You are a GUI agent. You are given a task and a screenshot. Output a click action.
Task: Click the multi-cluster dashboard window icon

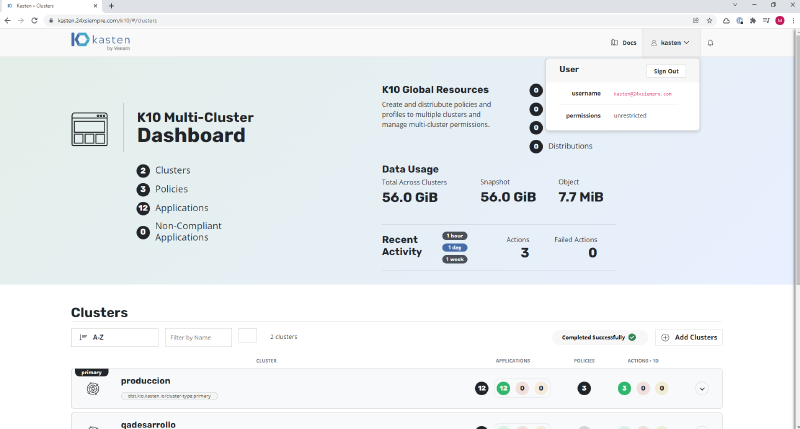(x=89, y=130)
